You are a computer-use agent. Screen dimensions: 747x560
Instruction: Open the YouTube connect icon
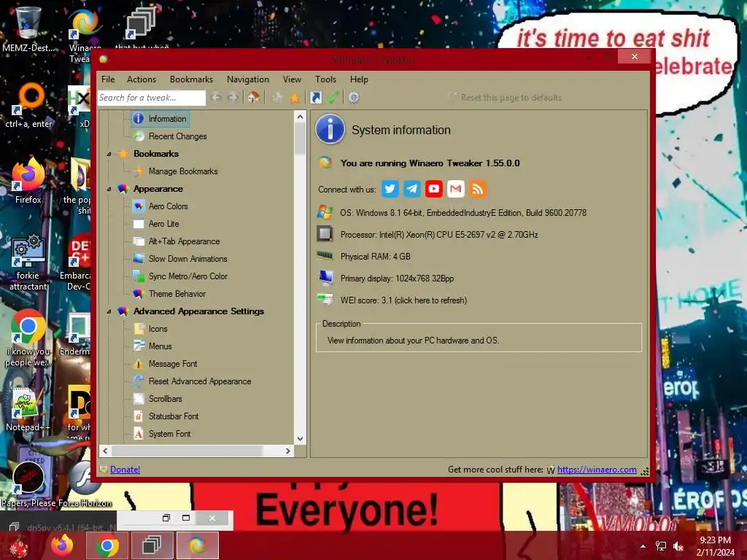pos(433,189)
